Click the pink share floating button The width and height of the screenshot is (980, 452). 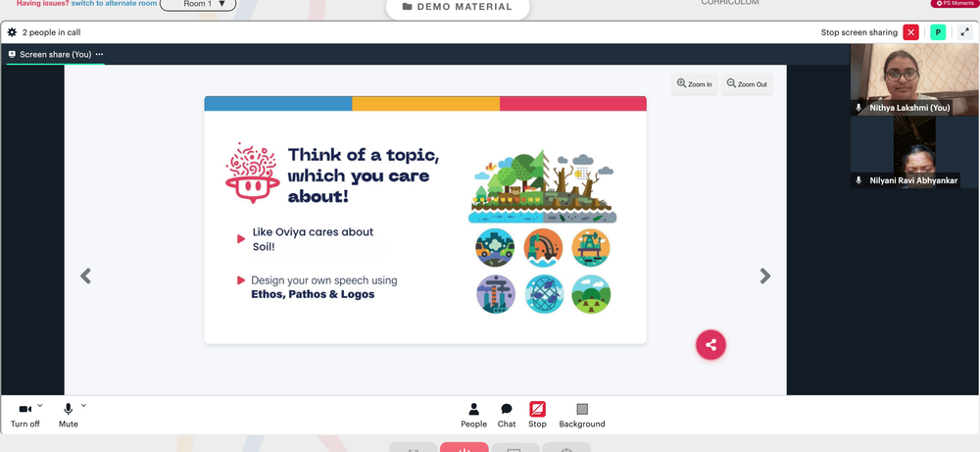tap(710, 344)
